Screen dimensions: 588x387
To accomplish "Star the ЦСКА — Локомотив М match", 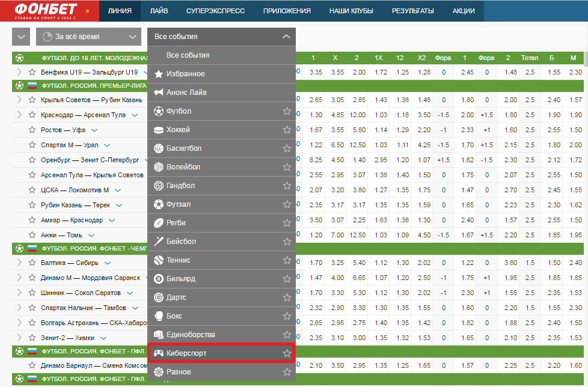I will (32, 190).
